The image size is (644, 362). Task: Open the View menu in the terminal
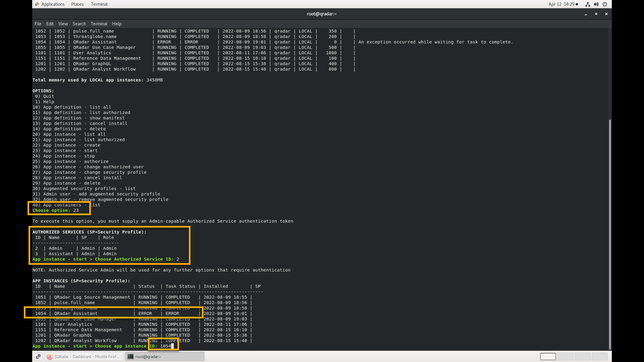pyautogui.click(x=63, y=24)
